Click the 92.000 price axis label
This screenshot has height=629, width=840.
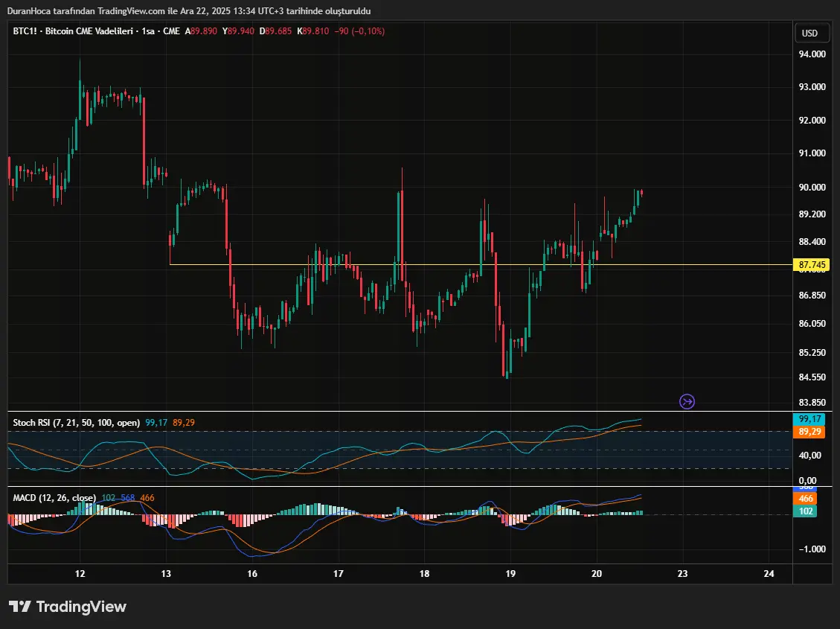point(812,120)
